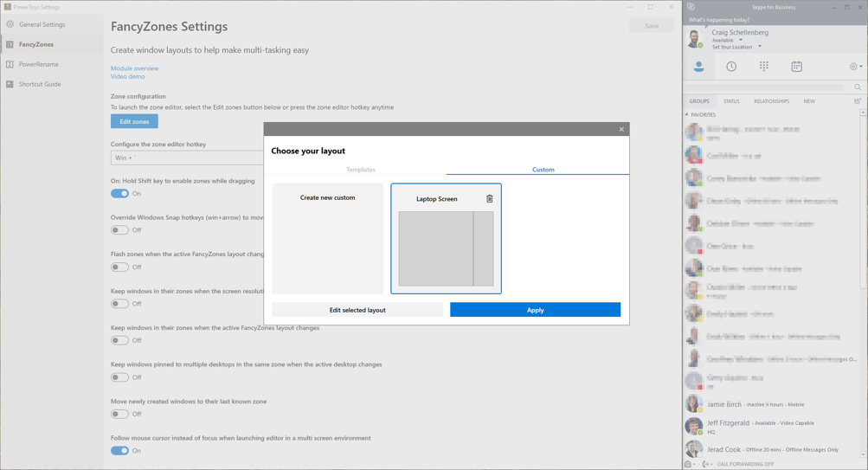This screenshot has width=868, height=470.
Task: Open the Module overview link
Action: (x=134, y=68)
